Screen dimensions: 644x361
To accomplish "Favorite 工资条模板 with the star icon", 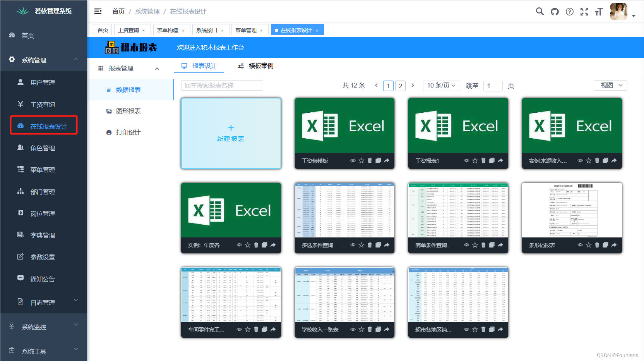I will point(361,160).
